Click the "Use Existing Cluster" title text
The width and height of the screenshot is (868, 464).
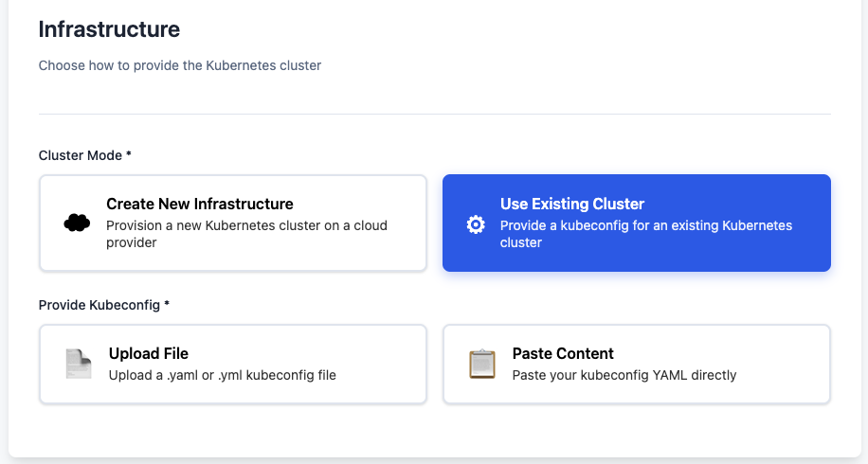[571, 204]
